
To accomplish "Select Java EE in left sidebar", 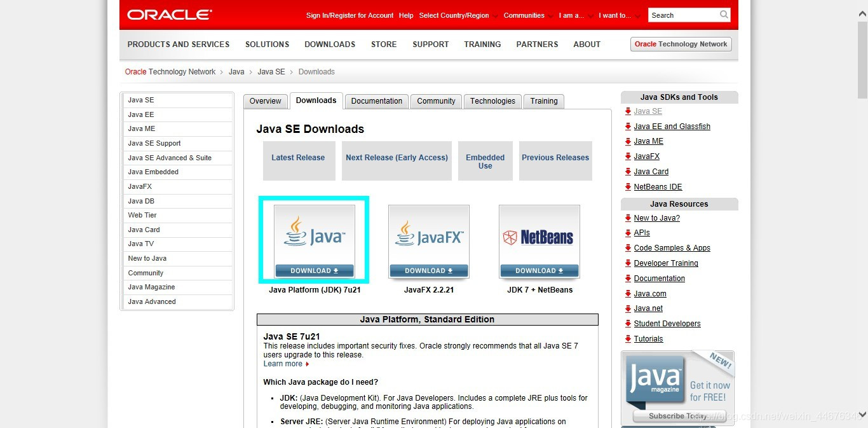I will (178, 114).
